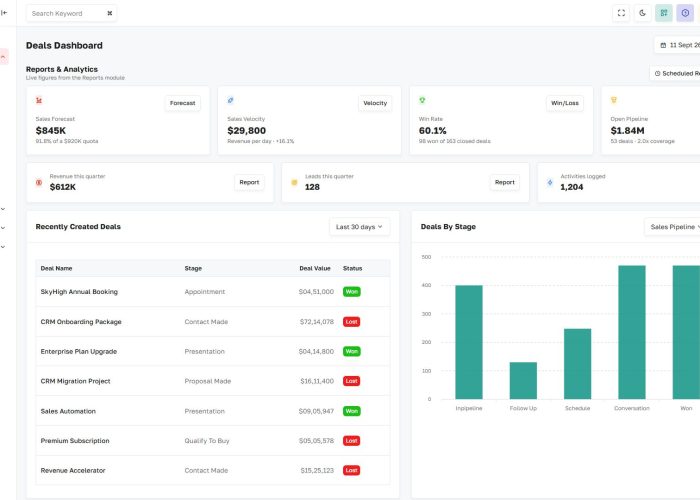Image resolution: width=700 pixels, height=500 pixels.
Task: Open the CRM Migration Project deal
Action: (75, 381)
